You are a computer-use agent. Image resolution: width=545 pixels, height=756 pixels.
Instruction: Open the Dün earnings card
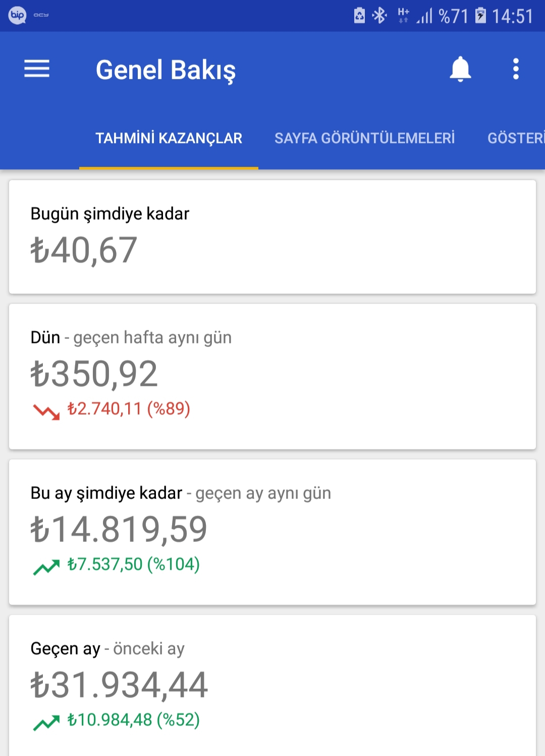tap(272, 377)
